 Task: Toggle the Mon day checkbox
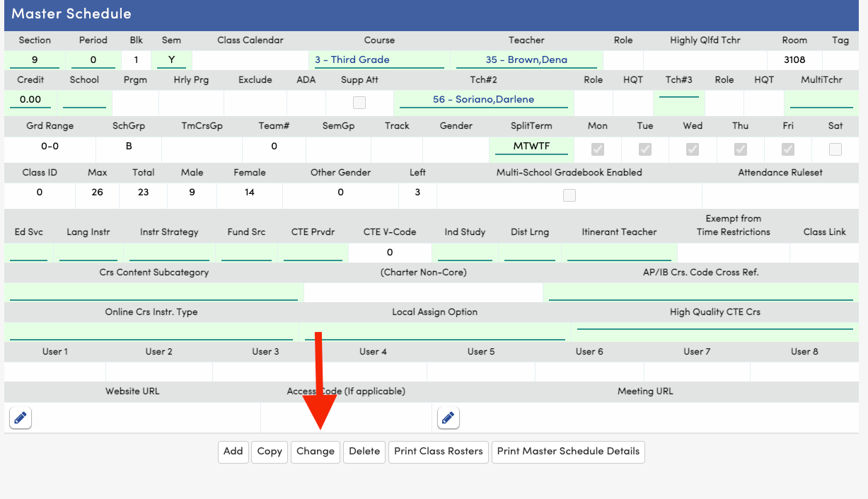tap(598, 149)
